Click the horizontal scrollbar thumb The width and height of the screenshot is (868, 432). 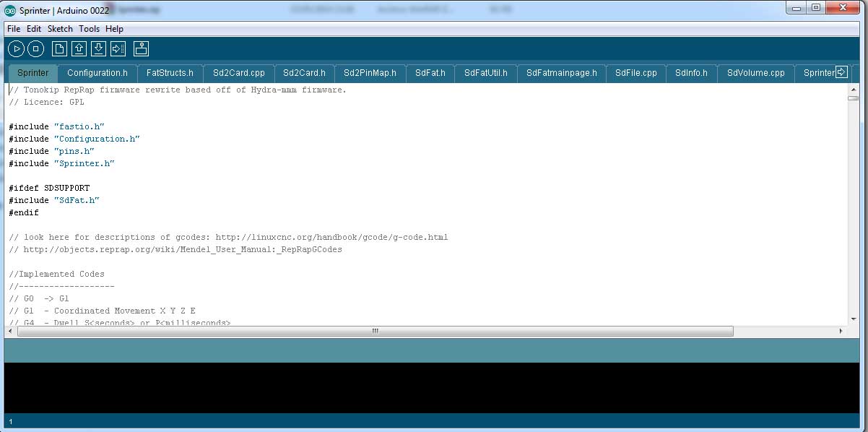point(375,331)
